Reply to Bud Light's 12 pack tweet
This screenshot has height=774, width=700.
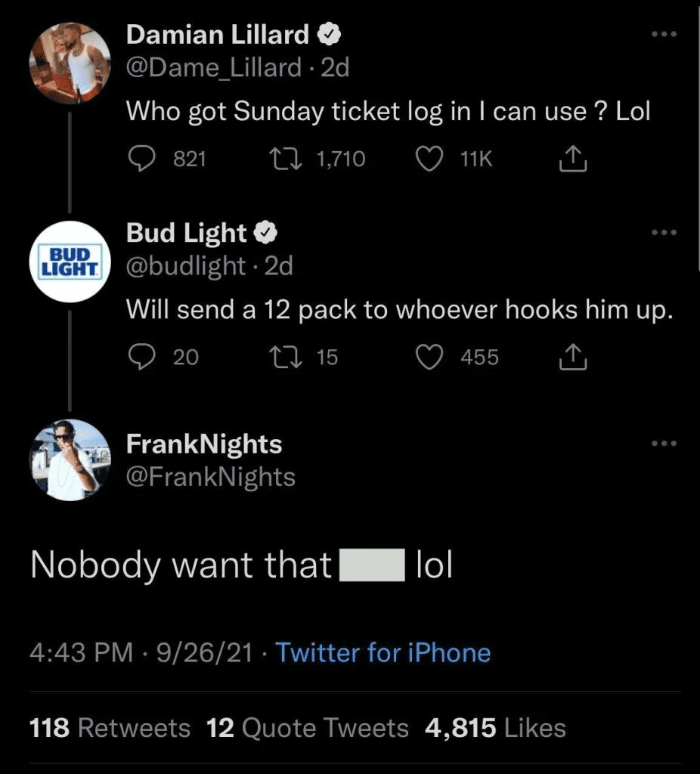[141, 357]
